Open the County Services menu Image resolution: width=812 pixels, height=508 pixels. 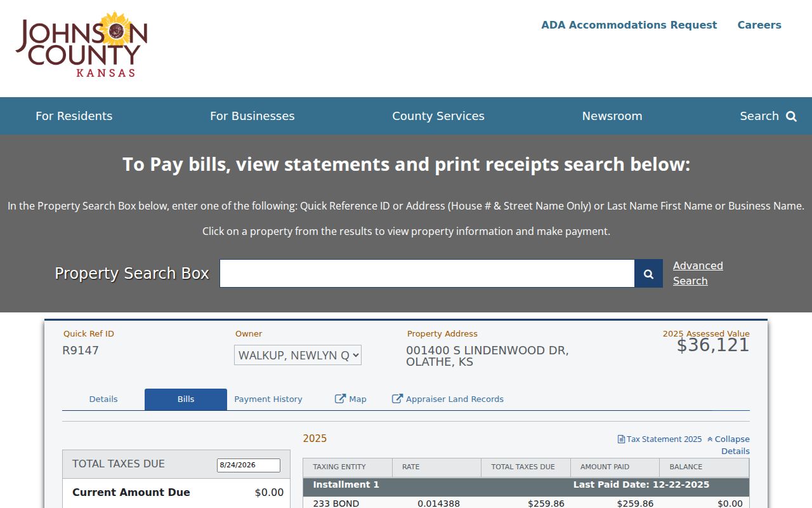[x=438, y=116]
